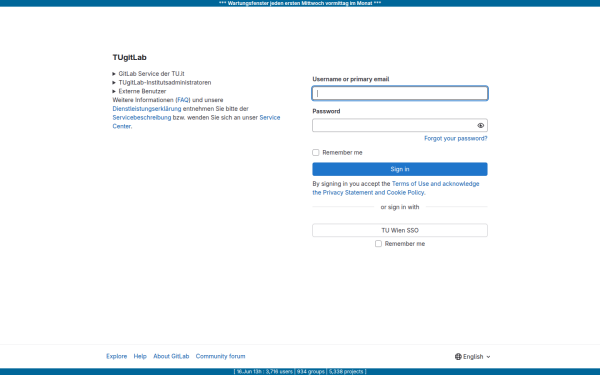The image size is (600, 375).
Task: Sign in with TU Wien SSO
Action: (x=400, y=230)
